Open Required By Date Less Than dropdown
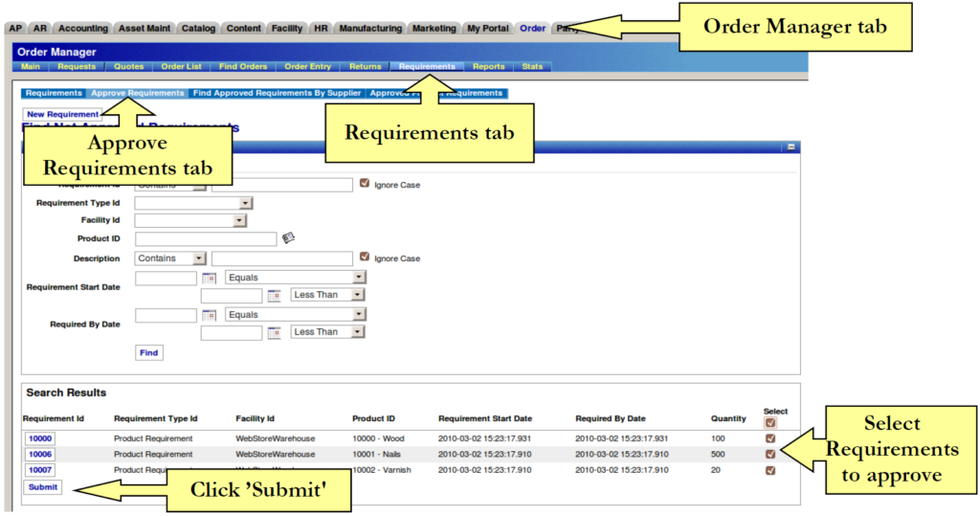 (x=357, y=332)
